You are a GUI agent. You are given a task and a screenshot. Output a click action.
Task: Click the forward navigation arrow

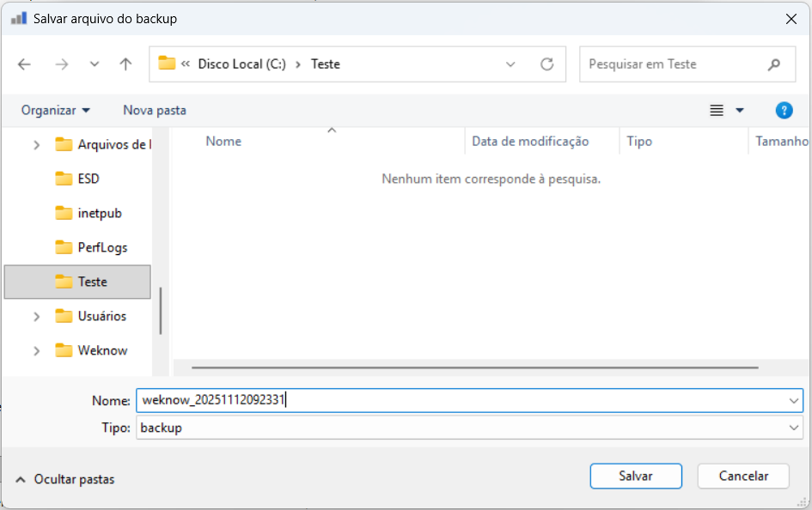(x=62, y=64)
